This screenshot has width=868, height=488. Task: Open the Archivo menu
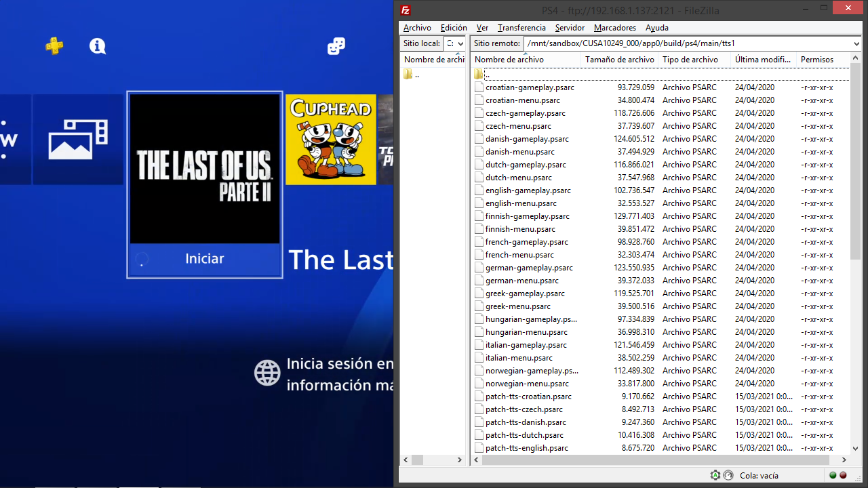[x=417, y=28]
